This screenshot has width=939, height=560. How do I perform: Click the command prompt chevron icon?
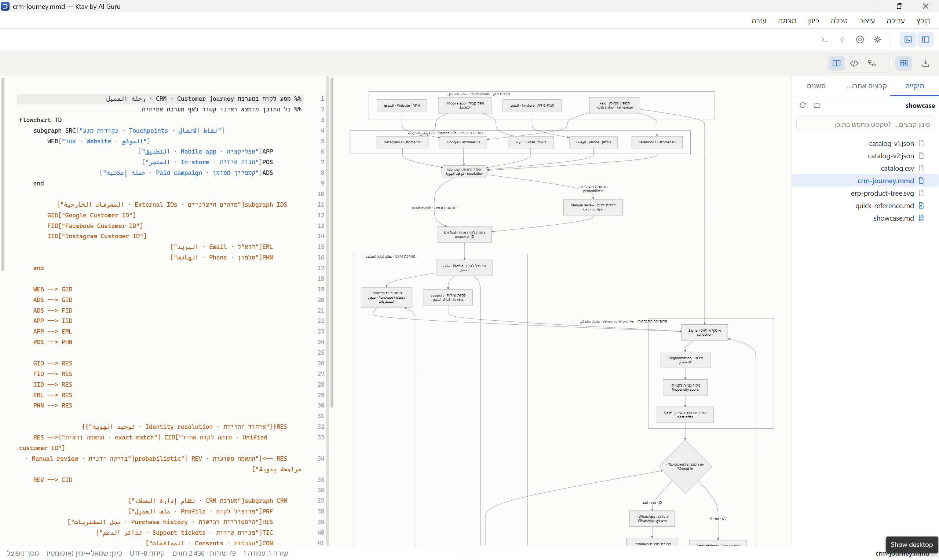click(x=824, y=40)
